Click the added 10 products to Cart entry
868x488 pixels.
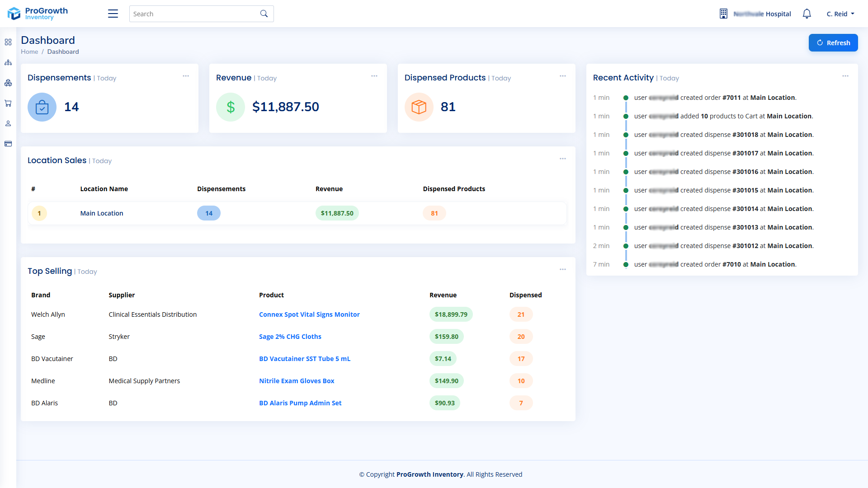pos(723,116)
